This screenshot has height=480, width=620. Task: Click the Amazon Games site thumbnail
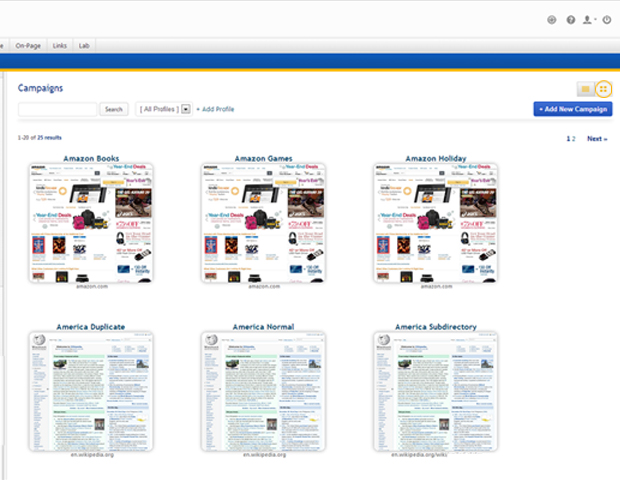click(x=263, y=223)
